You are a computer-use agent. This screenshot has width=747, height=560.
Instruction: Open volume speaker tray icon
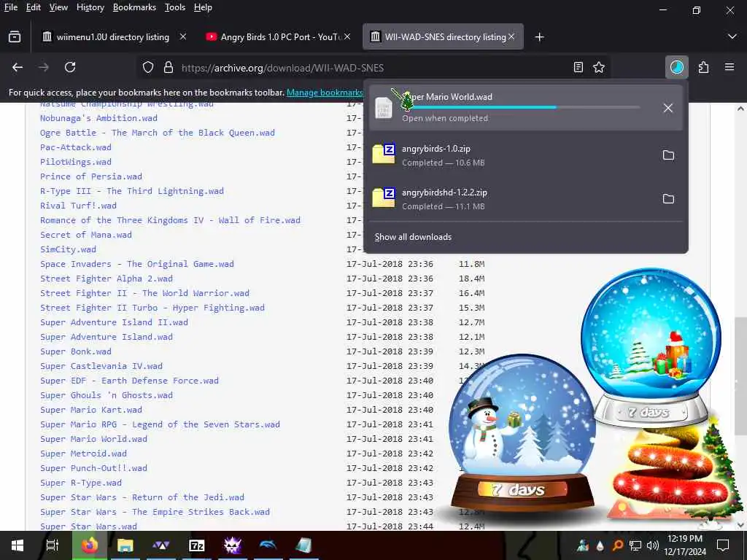(x=653, y=545)
